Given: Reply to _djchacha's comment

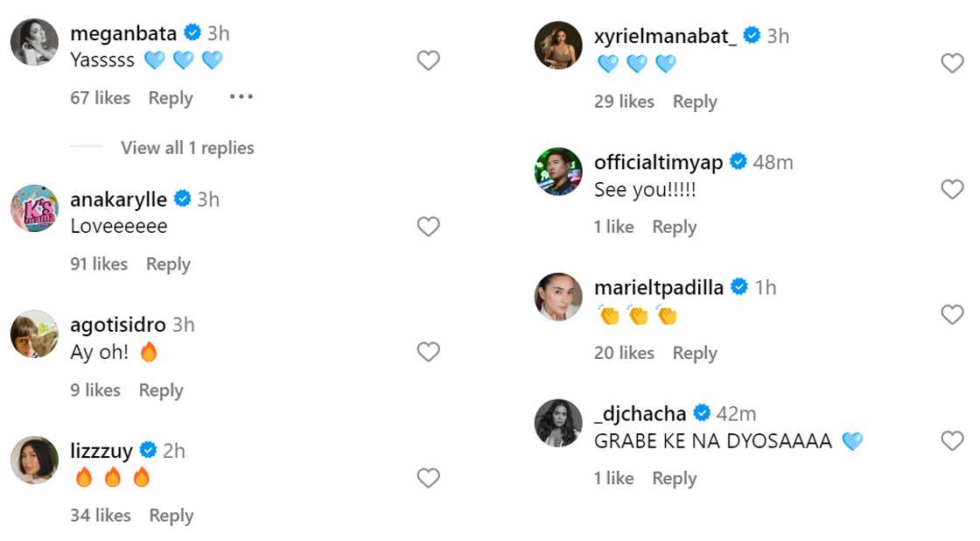Looking at the screenshot, I should tap(674, 478).
